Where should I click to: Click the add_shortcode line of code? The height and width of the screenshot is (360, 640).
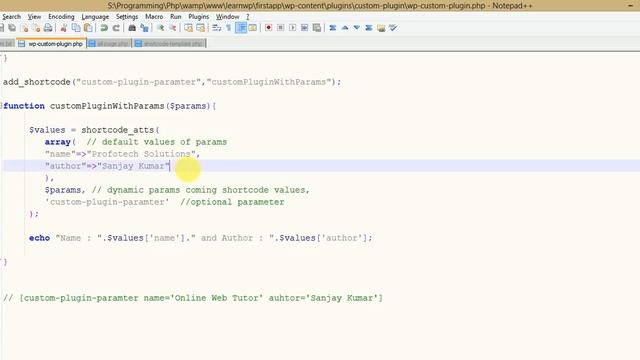172,82
